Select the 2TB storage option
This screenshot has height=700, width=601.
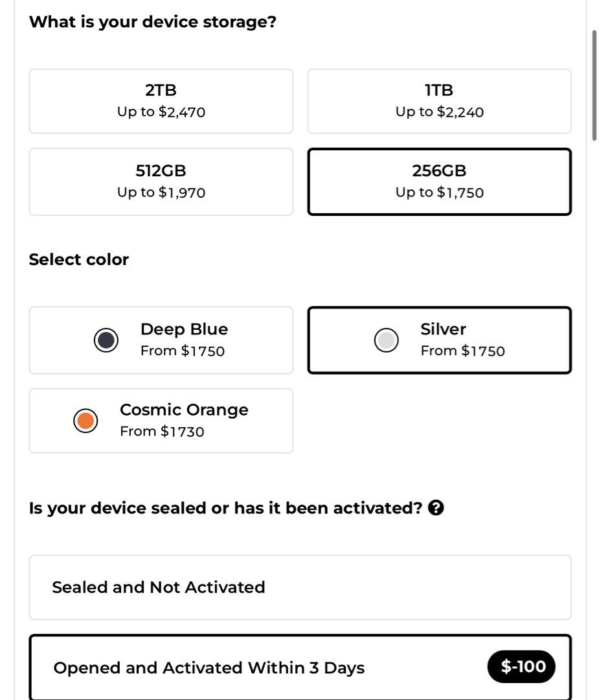point(161,101)
